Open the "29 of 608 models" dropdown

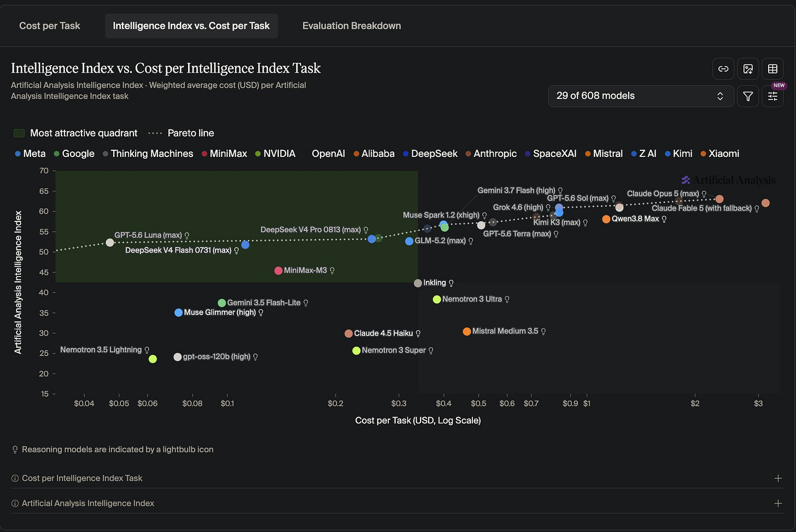coord(641,96)
